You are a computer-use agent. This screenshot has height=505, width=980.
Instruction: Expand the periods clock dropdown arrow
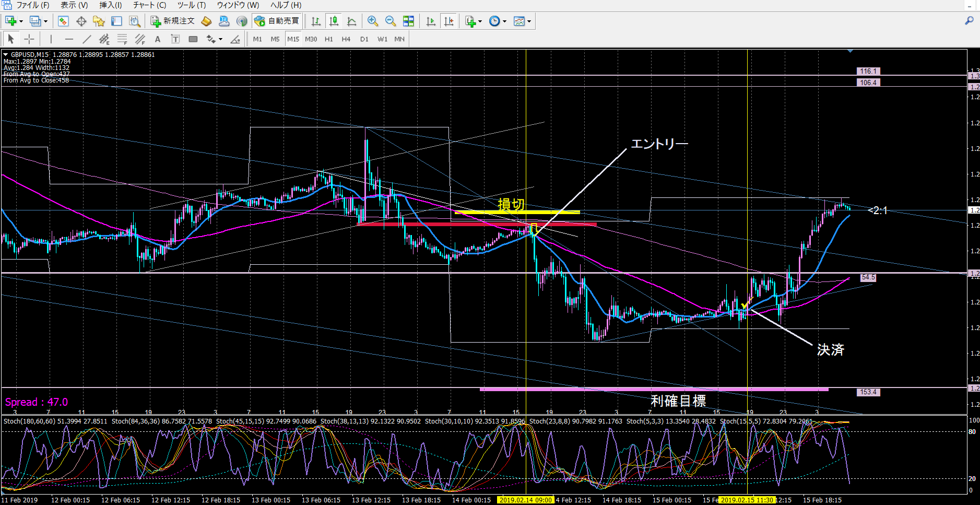(504, 21)
